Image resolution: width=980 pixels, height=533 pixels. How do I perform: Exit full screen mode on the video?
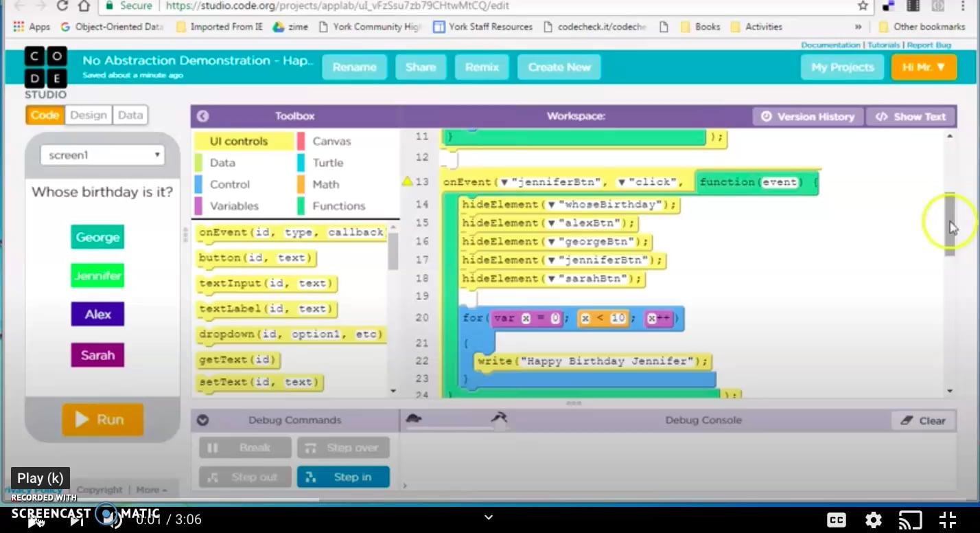click(x=947, y=520)
